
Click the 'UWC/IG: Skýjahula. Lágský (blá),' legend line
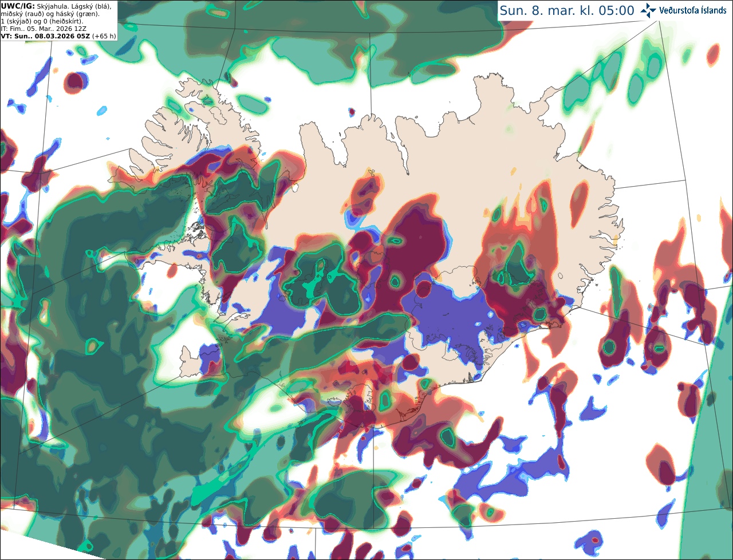click(x=56, y=6)
